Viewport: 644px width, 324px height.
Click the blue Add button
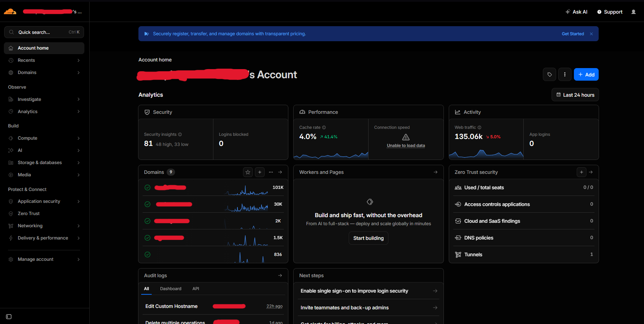586,74
